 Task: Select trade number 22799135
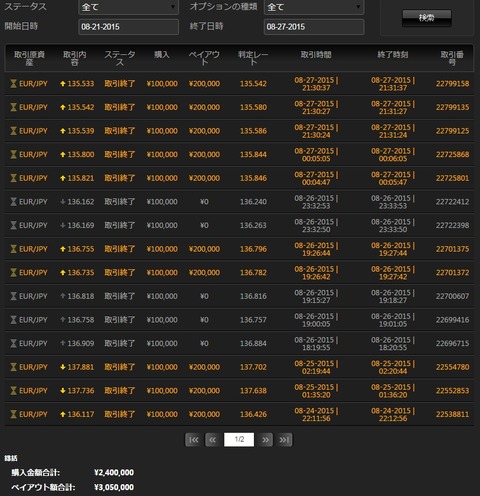[452, 107]
